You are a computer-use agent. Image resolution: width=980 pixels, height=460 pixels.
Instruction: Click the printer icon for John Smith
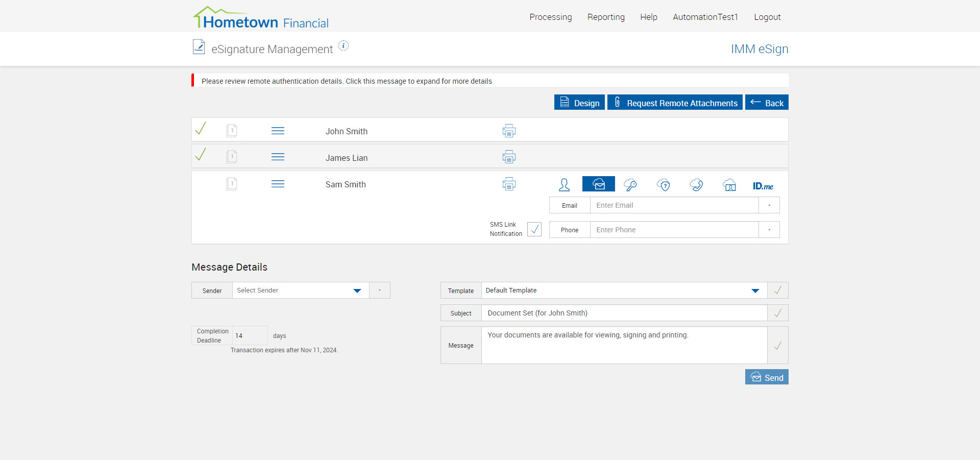(x=509, y=131)
